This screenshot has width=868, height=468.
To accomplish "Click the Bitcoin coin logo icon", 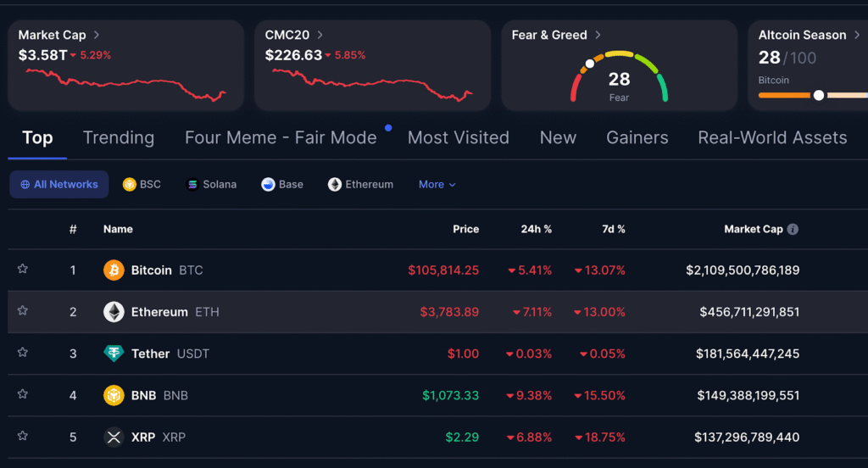I will pos(114,270).
